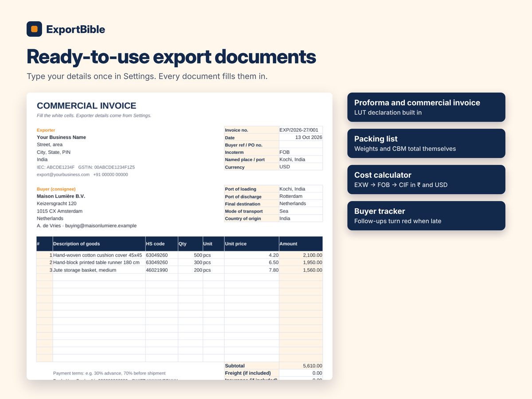Click amount cell 1,560.00

click(301, 270)
